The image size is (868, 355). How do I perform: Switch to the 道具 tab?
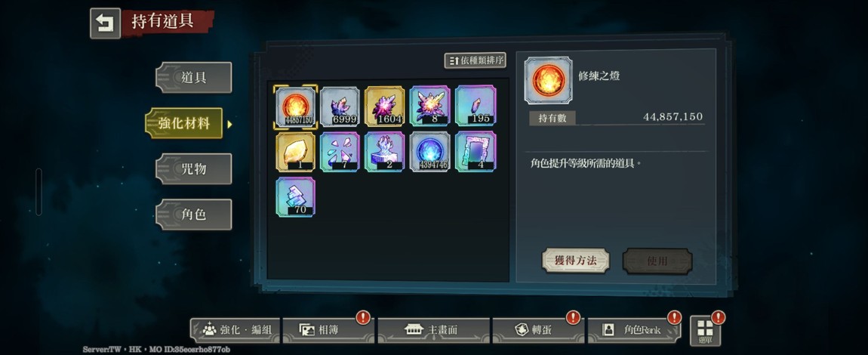194,78
